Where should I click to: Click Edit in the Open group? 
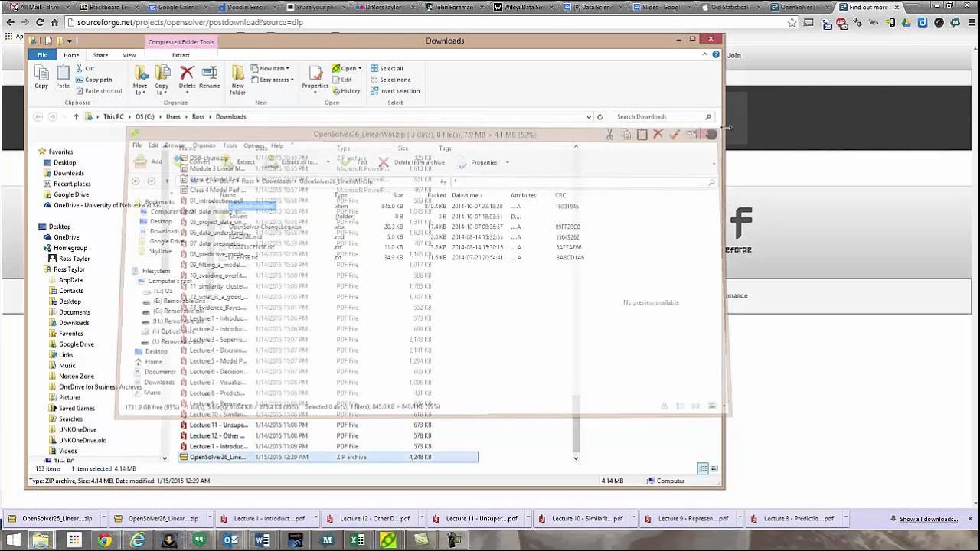click(341, 80)
